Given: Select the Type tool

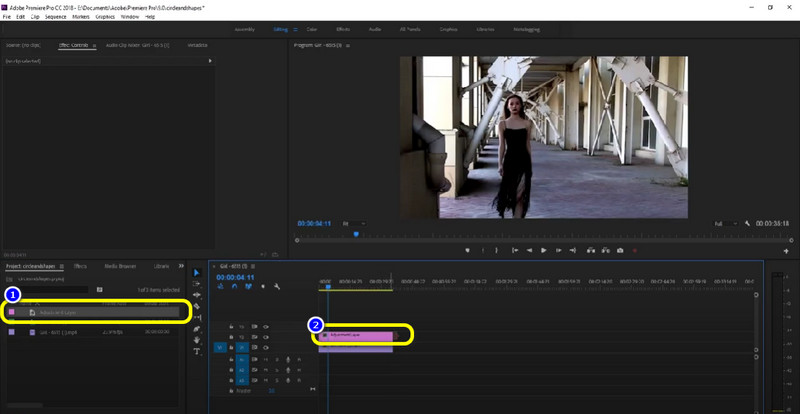Looking at the screenshot, I should point(196,351).
